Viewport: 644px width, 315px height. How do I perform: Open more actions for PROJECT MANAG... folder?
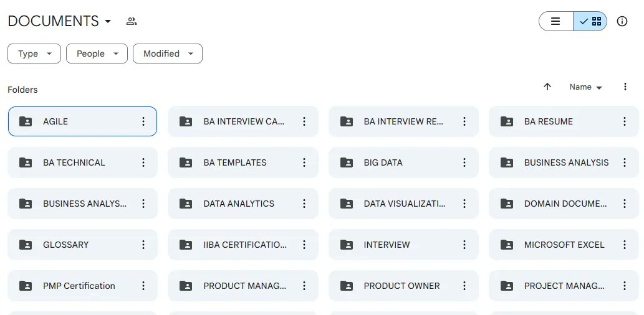(x=624, y=286)
